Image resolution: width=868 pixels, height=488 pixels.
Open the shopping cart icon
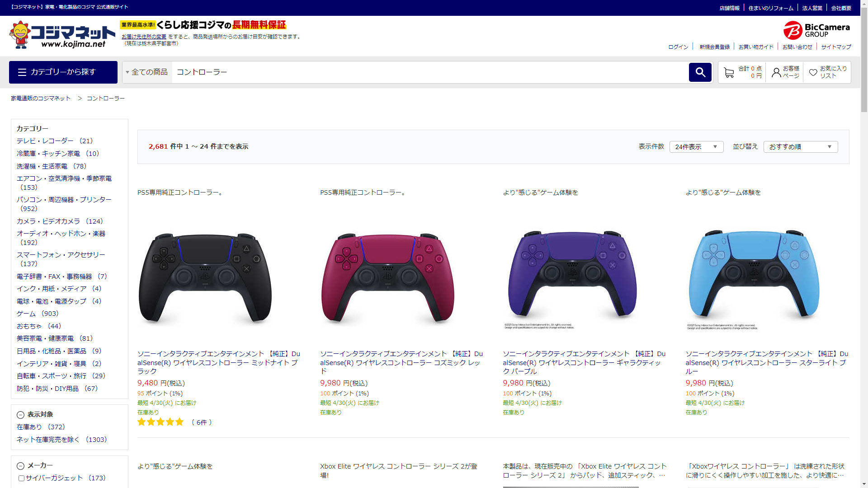pos(728,72)
